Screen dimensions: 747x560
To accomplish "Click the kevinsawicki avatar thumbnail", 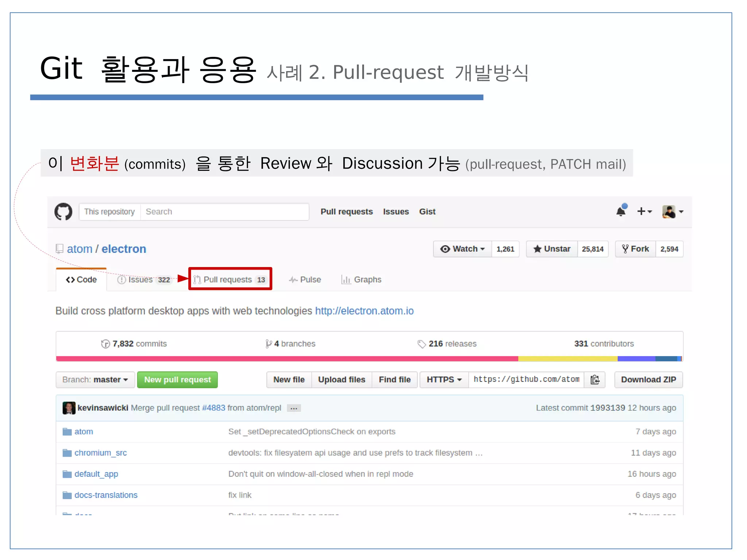I will [x=69, y=408].
